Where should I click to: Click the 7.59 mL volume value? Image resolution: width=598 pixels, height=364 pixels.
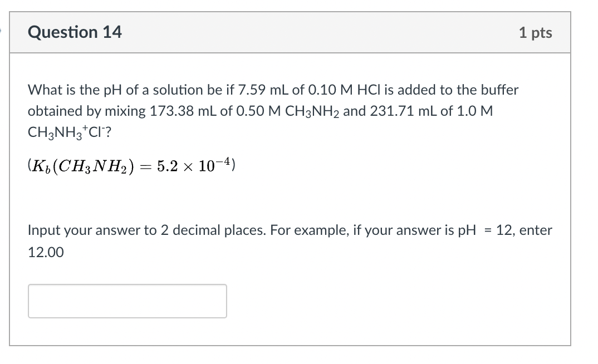click(263, 90)
